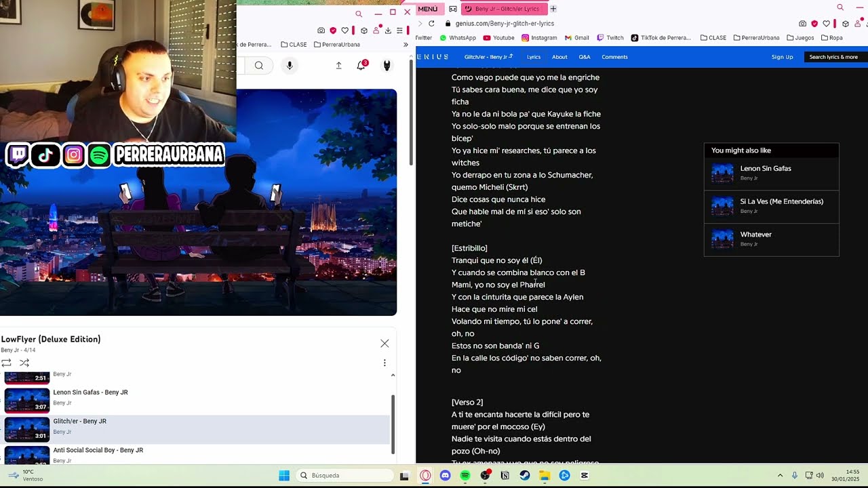Open CapCut from taskbar
The height and width of the screenshot is (488, 868).
[x=585, y=476]
